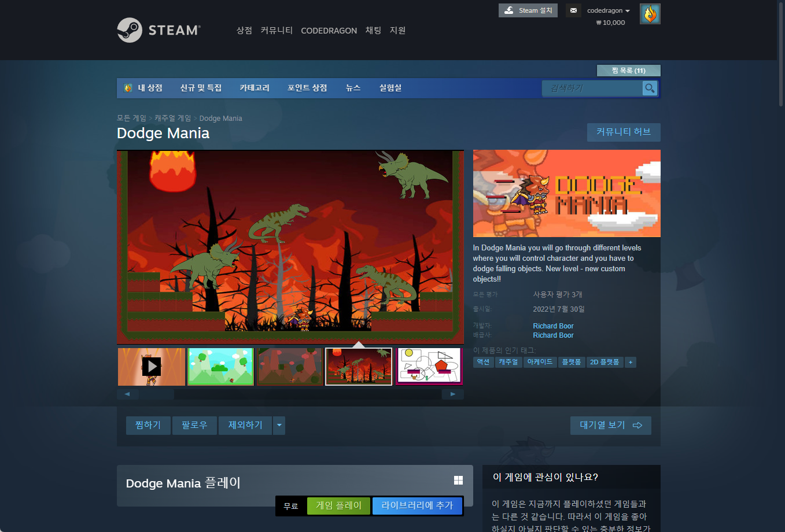Click the 플랫폼 tag
This screenshot has height=532, width=785.
(x=572, y=362)
